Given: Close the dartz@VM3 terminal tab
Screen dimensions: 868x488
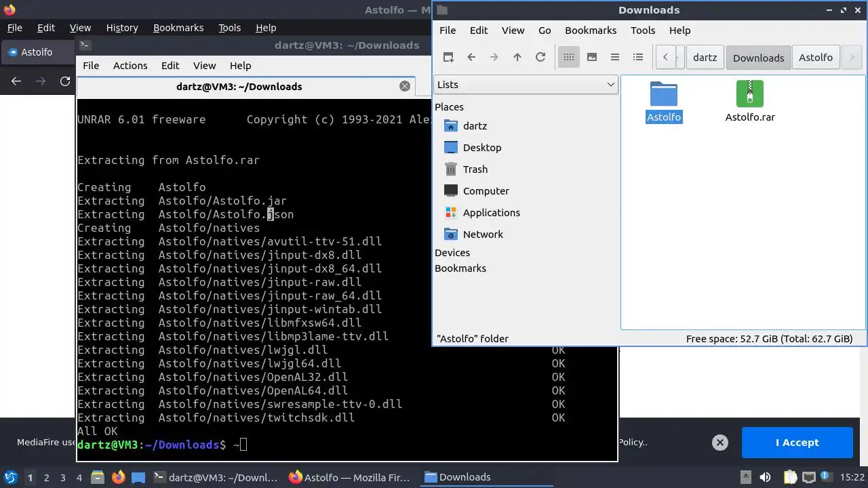Looking at the screenshot, I should point(405,86).
